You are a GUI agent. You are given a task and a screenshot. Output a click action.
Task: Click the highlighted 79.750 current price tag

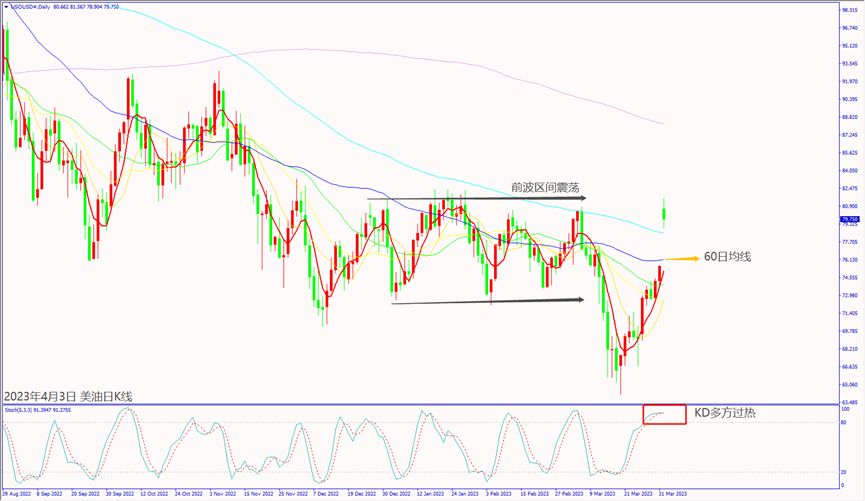[x=849, y=219]
